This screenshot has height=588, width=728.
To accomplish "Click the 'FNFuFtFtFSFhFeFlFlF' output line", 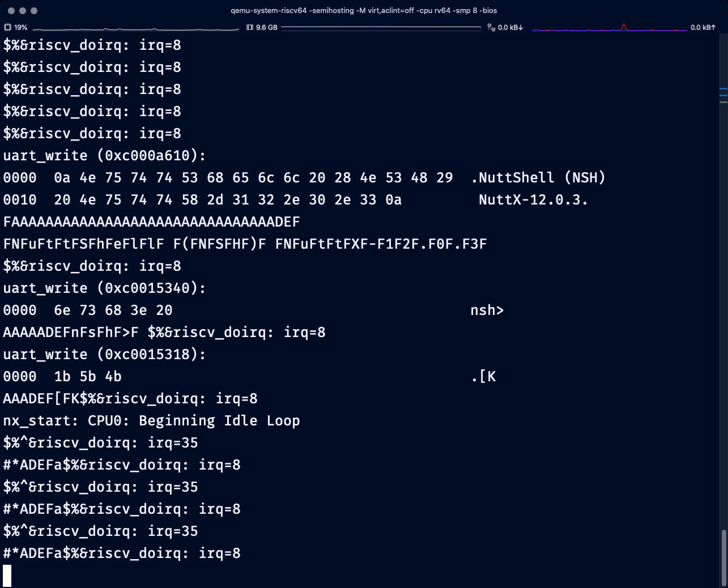I will (x=245, y=244).
